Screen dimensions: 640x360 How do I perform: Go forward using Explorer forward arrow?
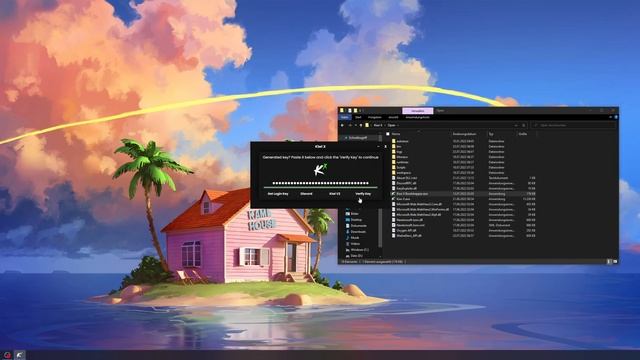tap(350, 125)
